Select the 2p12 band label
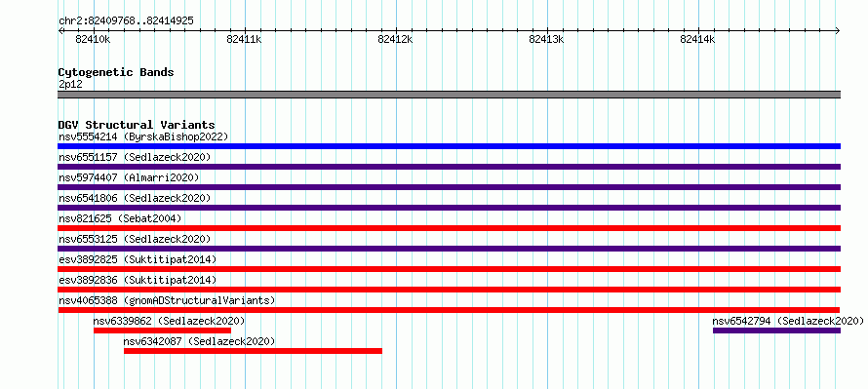This screenshot has height=389, width=868. [70, 84]
